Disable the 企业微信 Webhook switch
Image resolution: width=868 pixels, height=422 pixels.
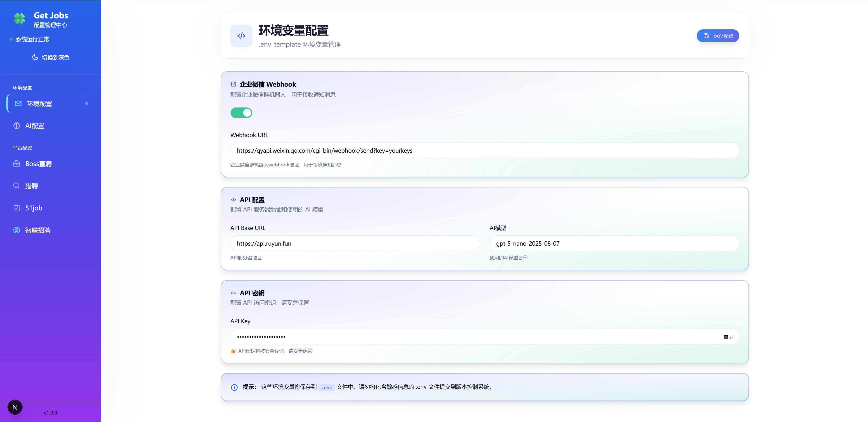241,113
